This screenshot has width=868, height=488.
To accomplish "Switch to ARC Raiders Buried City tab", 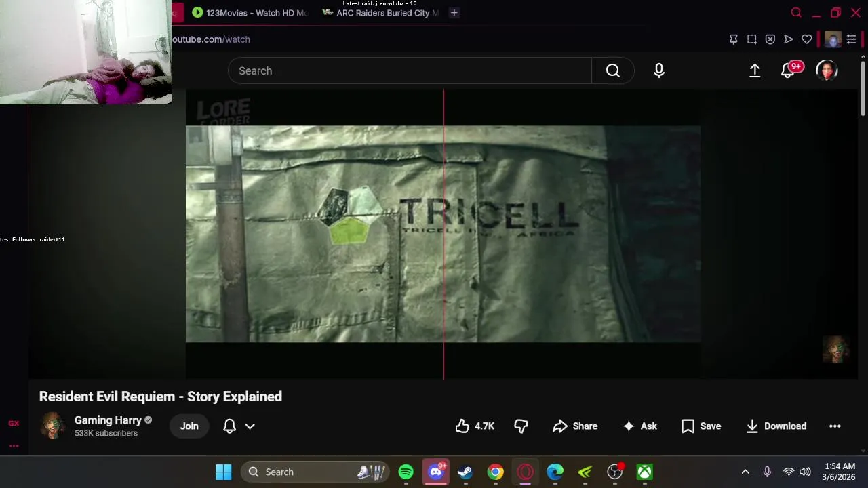I will 380,12.
